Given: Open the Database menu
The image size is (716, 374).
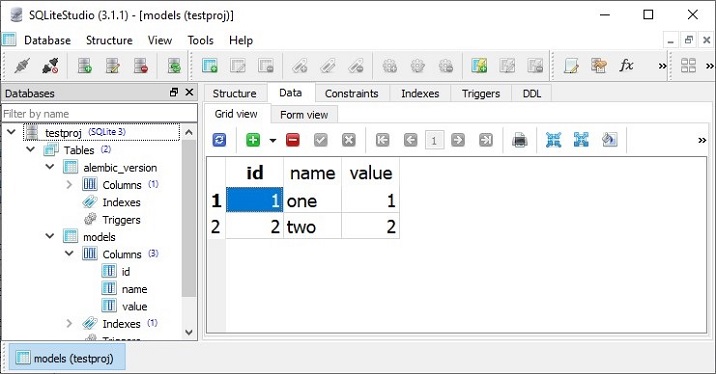Looking at the screenshot, I should (47, 40).
